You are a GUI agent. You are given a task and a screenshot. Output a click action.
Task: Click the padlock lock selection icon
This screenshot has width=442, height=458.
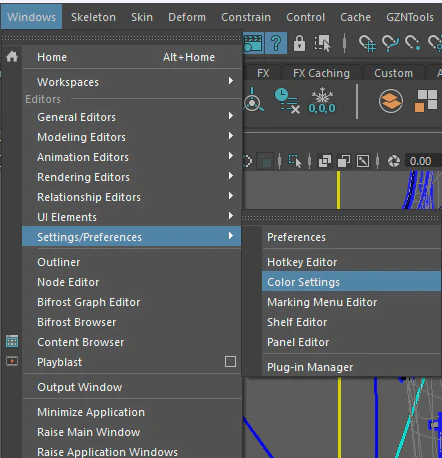[299, 43]
